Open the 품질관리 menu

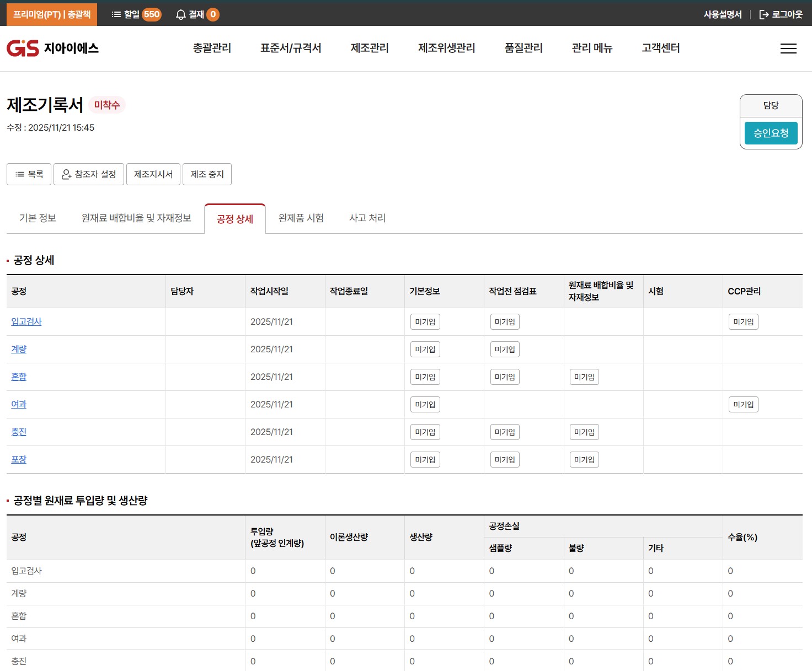coord(523,48)
